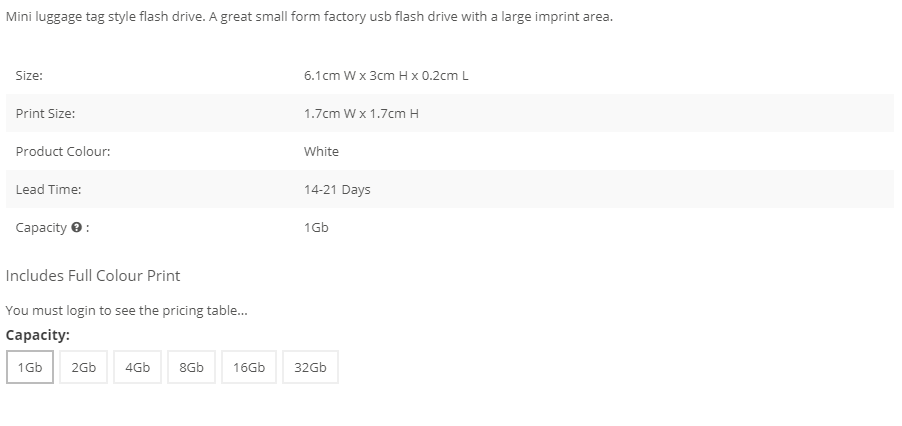Screen dimensions: 902x426
Task: Click the Includes Full Colour Print heading
Action: pyautogui.click(x=93, y=276)
